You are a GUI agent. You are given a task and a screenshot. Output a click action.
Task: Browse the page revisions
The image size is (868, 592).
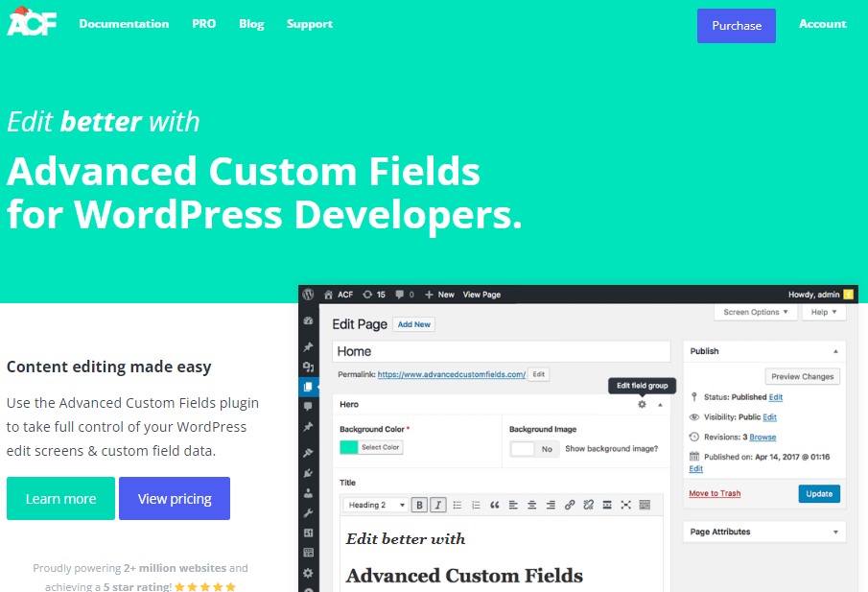(x=762, y=437)
